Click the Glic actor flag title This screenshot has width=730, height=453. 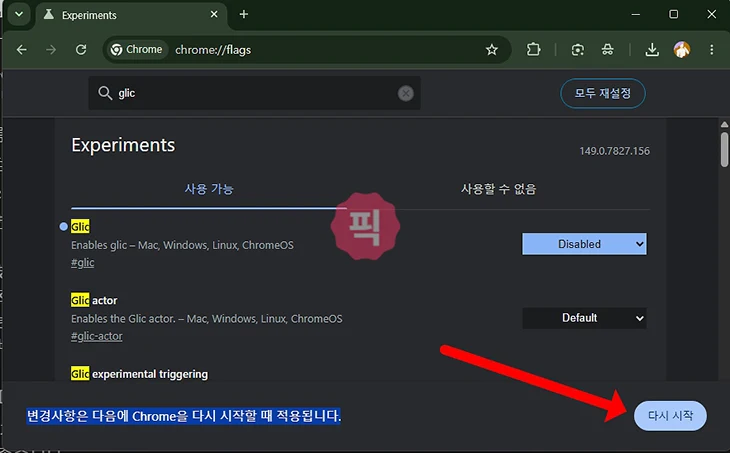coord(94,300)
